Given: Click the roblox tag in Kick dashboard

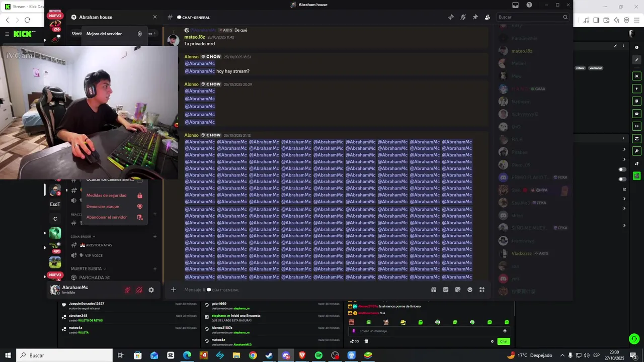Looking at the screenshot, I should [581, 68].
